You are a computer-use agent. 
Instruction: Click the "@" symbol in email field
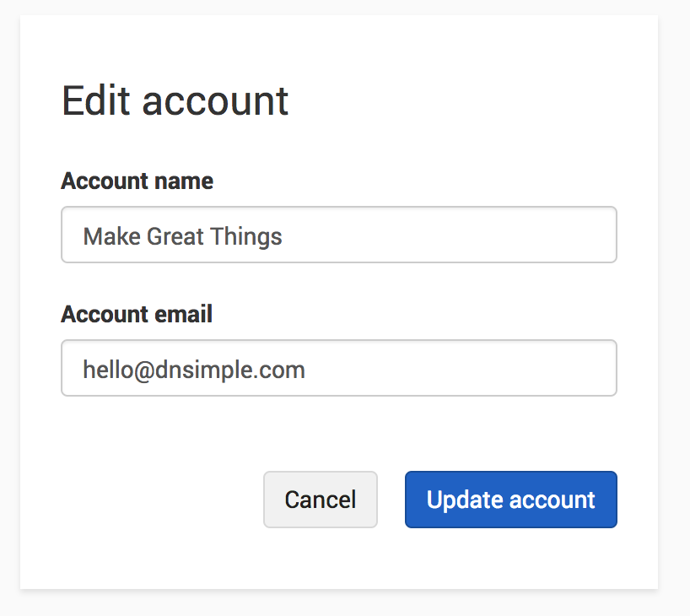point(142,369)
